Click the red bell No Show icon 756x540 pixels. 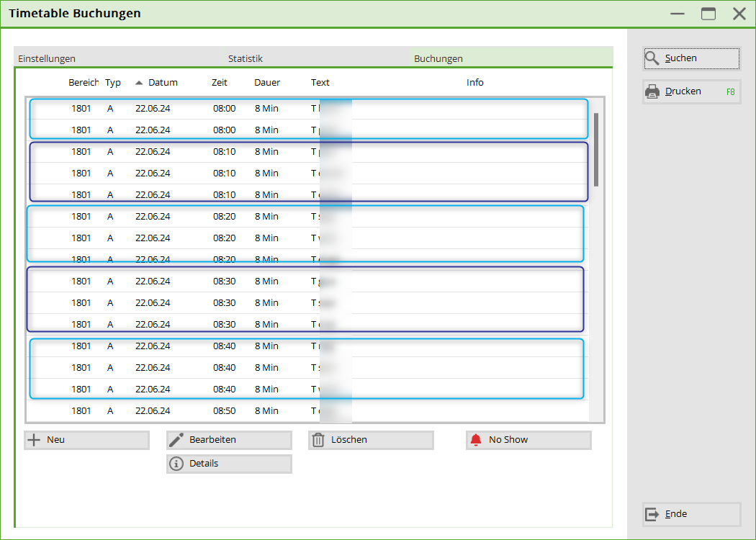pyautogui.click(x=475, y=440)
